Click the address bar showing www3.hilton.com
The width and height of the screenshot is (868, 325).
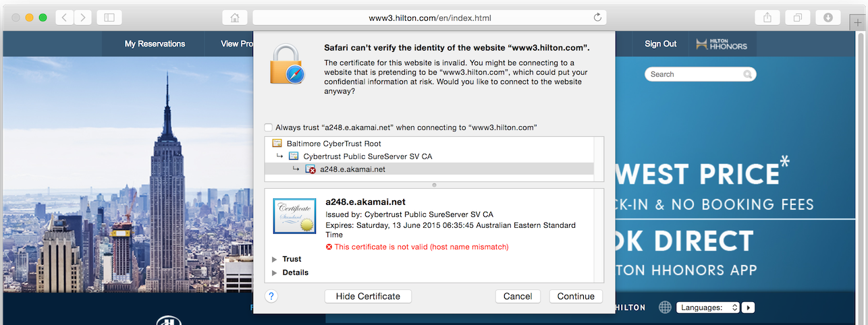[x=429, y=18]
